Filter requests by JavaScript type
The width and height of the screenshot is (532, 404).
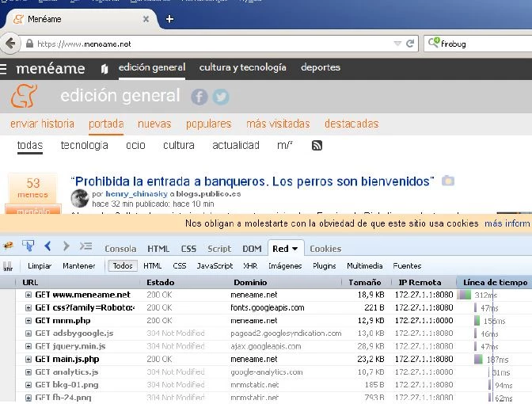[215, 266]
